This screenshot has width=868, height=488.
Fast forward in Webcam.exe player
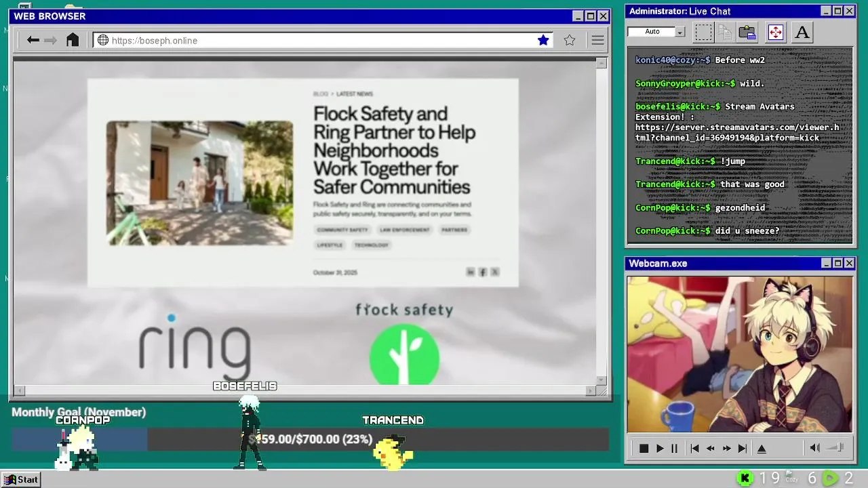point(726,448)
